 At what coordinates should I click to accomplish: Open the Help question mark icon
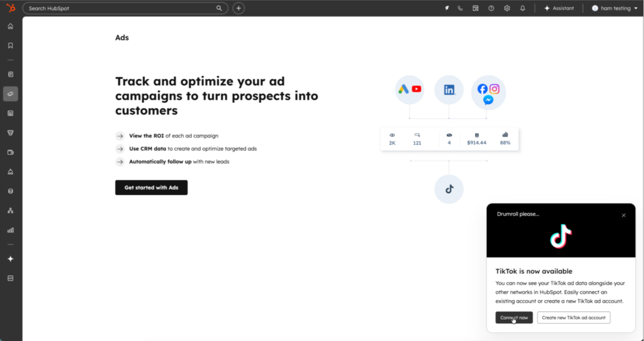pyautogui.click(x=491, y=8)
